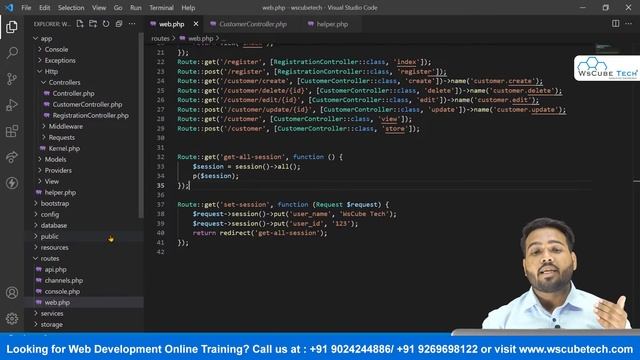Click the VS Code logo icon
Image resolution: width=640 pixels, height=360 pixels.
[9, 7]
